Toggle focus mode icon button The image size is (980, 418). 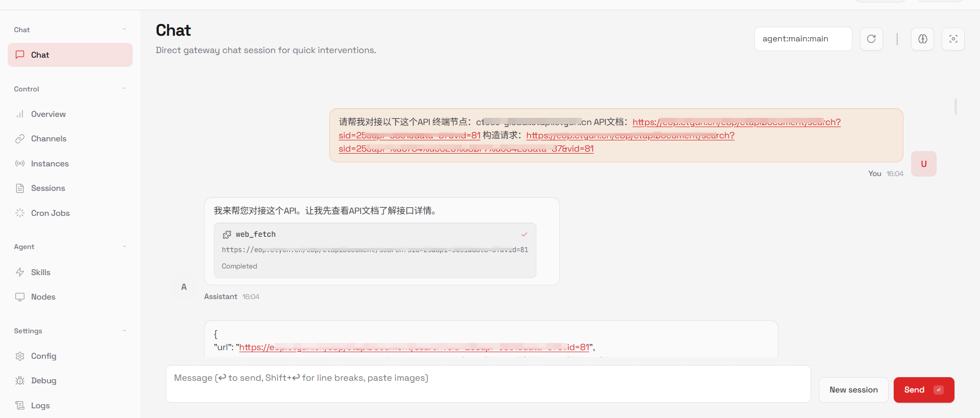(953, 39)
